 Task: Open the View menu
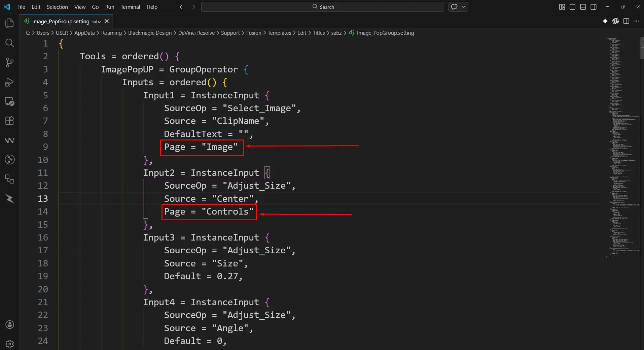(80, 7)
